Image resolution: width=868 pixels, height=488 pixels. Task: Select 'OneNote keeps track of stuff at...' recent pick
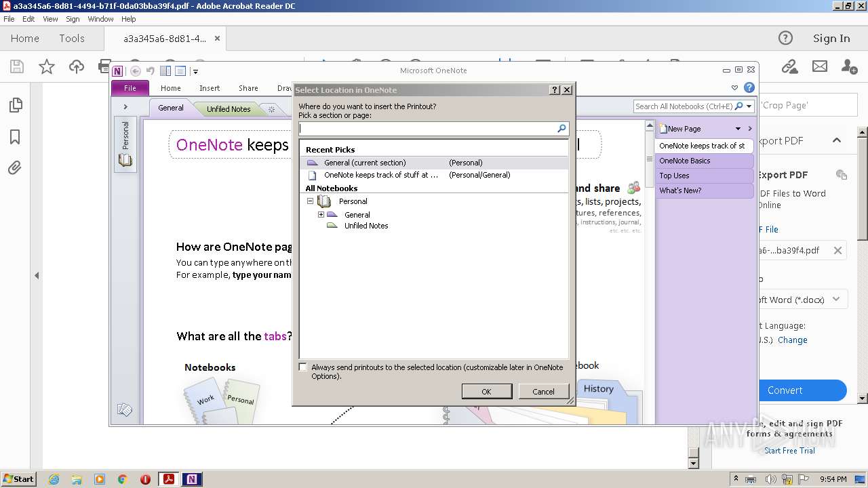point(434,175)
